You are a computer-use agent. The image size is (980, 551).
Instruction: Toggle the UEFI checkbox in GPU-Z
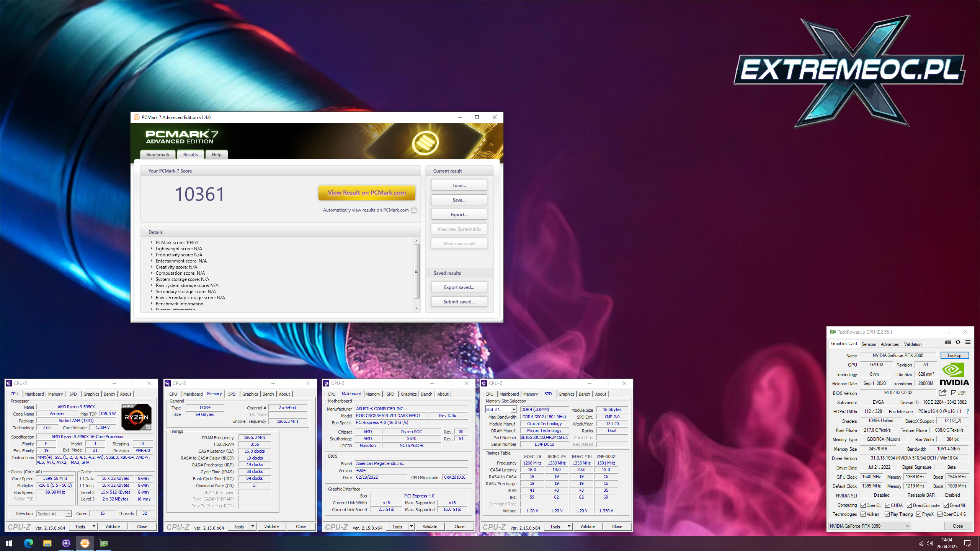tap(954, 393)
